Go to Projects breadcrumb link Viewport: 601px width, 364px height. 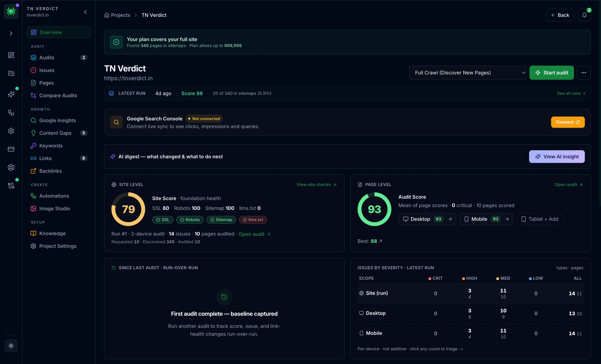tap(117, 15)
